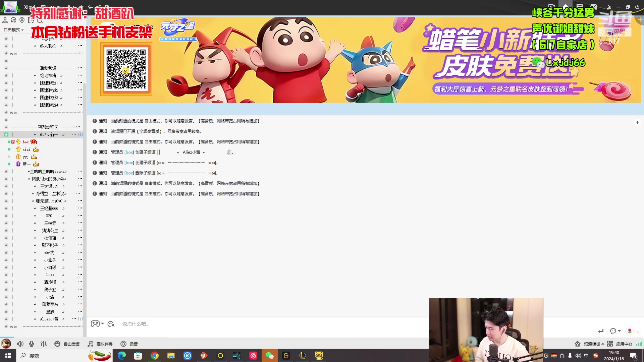Open the 多人联机 channel

48,46
